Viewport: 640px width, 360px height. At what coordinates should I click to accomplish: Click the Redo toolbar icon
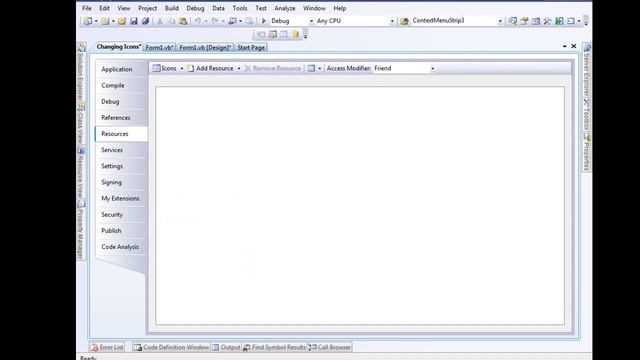215,21
